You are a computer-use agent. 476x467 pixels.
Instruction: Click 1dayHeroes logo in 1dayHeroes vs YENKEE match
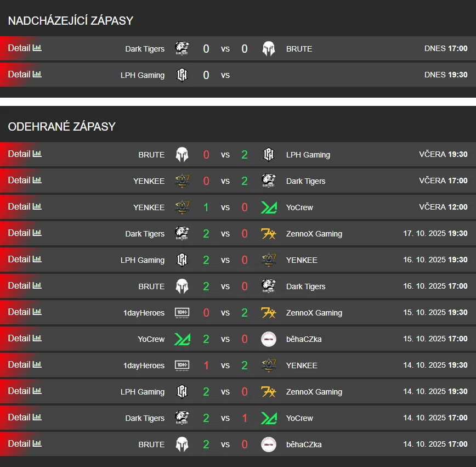[182, 365]
